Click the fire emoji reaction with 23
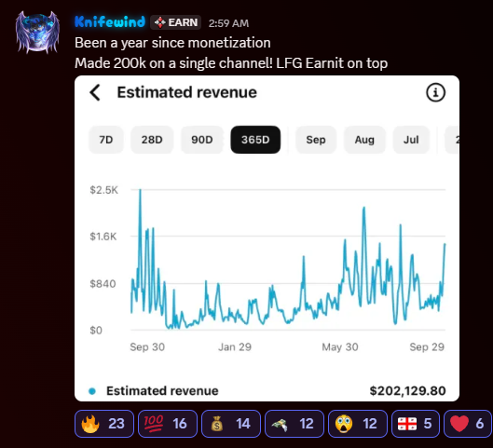The width and height of the screenshot is (493, 448). click(104, 424)
